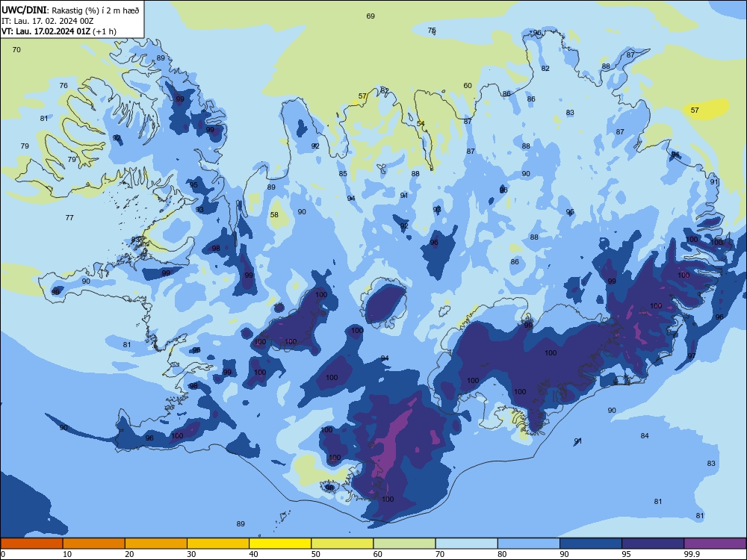Viewport: 747px width, 560px height.
Task: Click the '69' humidity value on the map
Action: click(x=371, y=16)
